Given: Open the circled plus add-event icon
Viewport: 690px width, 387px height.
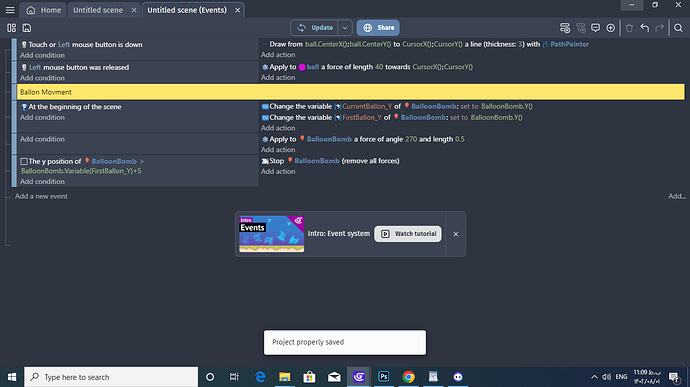Looking at the screenshot, I should [611, 28].
